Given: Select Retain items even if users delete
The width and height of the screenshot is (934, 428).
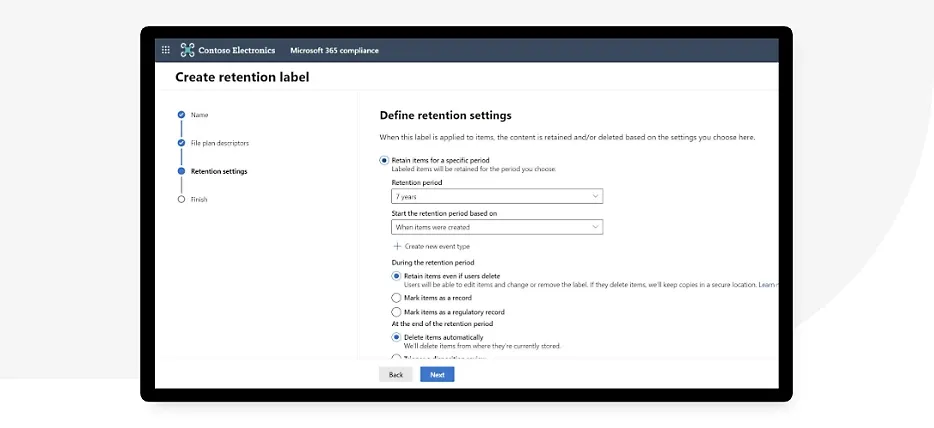Looking at the screenshot, I should click(396, 275).
